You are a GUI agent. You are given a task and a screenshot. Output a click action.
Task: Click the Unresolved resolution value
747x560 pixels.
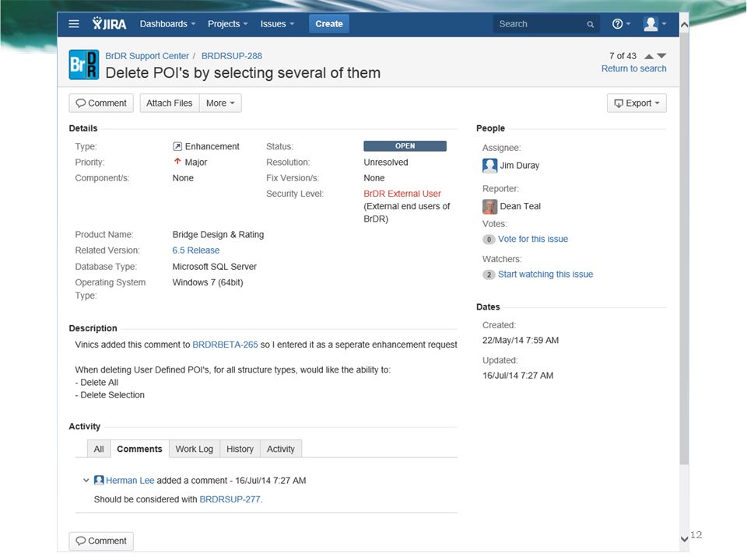[386, 163]
